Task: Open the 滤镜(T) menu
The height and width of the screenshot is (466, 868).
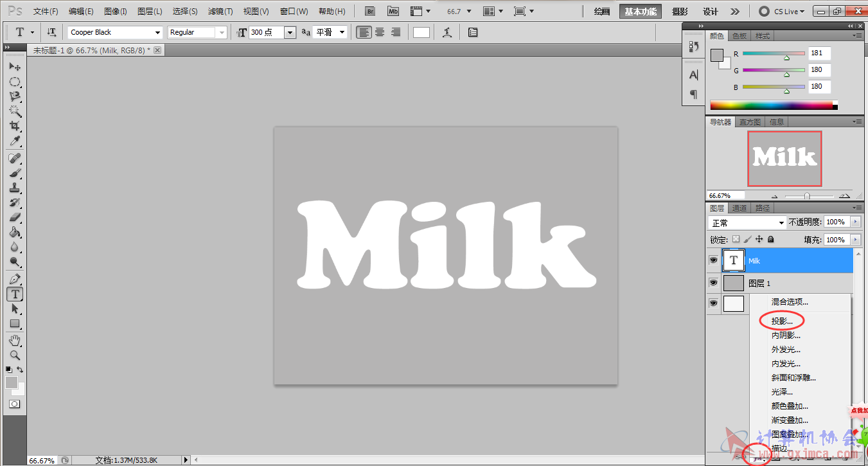Action: (x=220, y=12)
